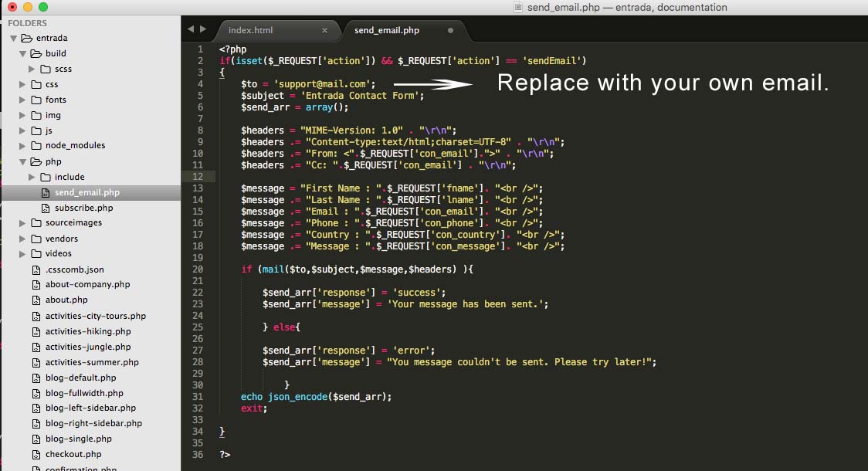Viewport: 868px width, 471px height.
Task: Collapse the build folder
Action: (x=23, y=53)
